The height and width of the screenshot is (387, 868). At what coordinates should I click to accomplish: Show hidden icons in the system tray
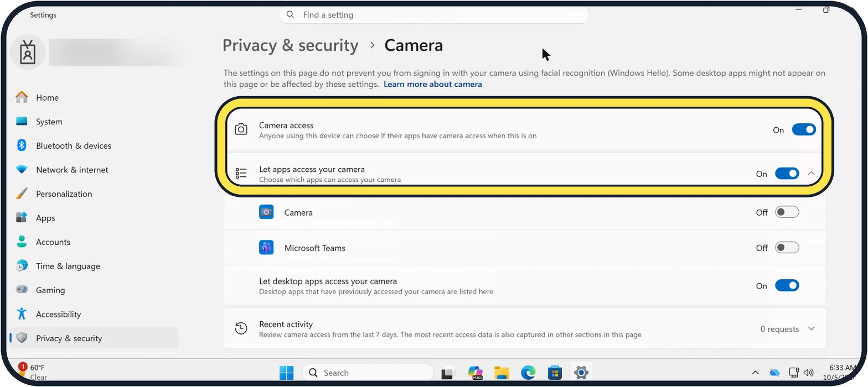click(x=755, y=373)
